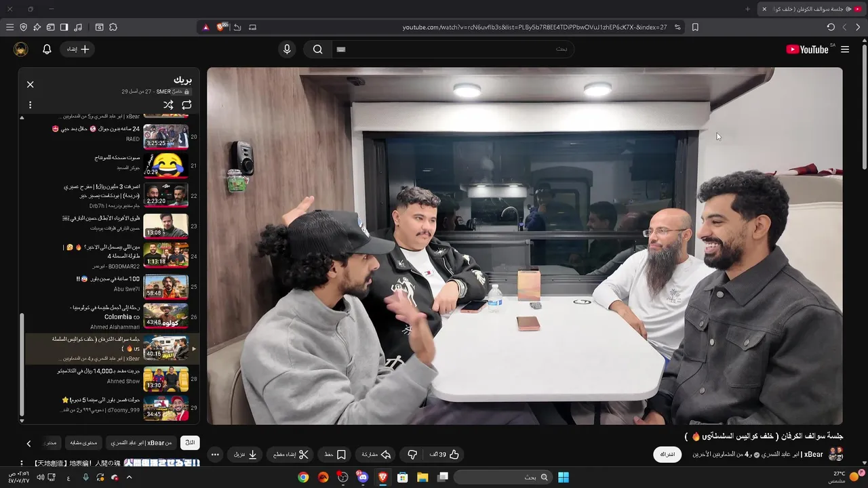This screenshot has height=488, width=868.
Task: Open a new browser tab
Action: (x=748, y=9)
